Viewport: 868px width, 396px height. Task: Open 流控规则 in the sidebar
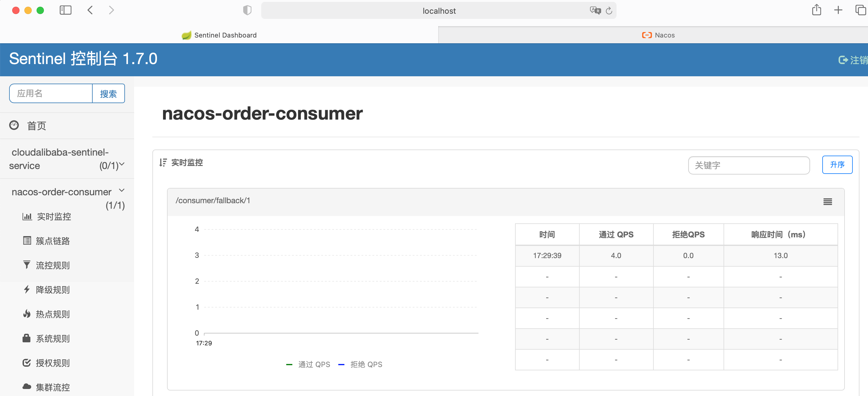pyautogui.click(x=53, y=265)
